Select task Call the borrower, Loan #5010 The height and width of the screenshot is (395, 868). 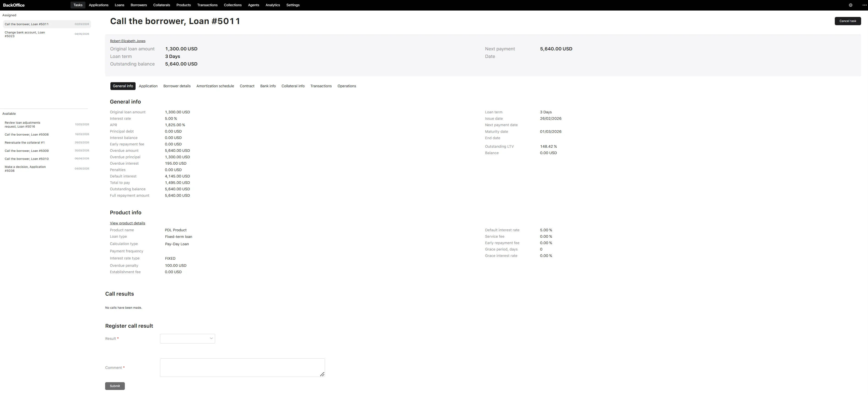(x=47, y=159)
